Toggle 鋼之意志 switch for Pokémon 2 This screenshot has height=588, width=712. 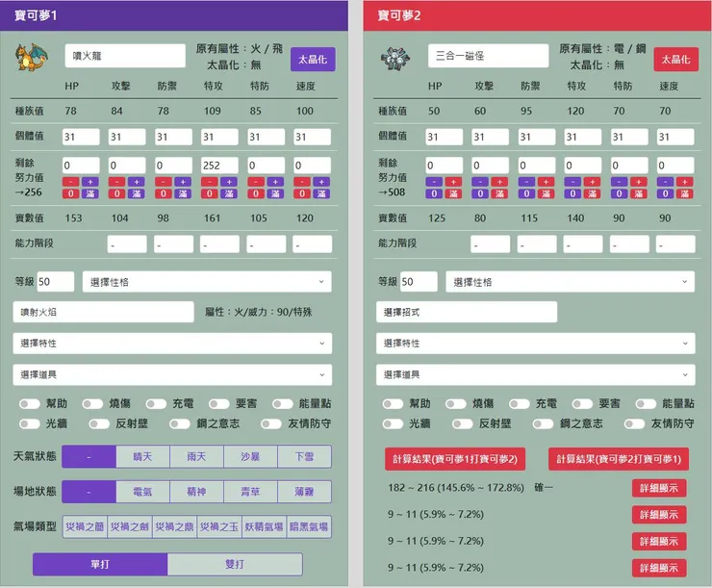tap(544, 423)
